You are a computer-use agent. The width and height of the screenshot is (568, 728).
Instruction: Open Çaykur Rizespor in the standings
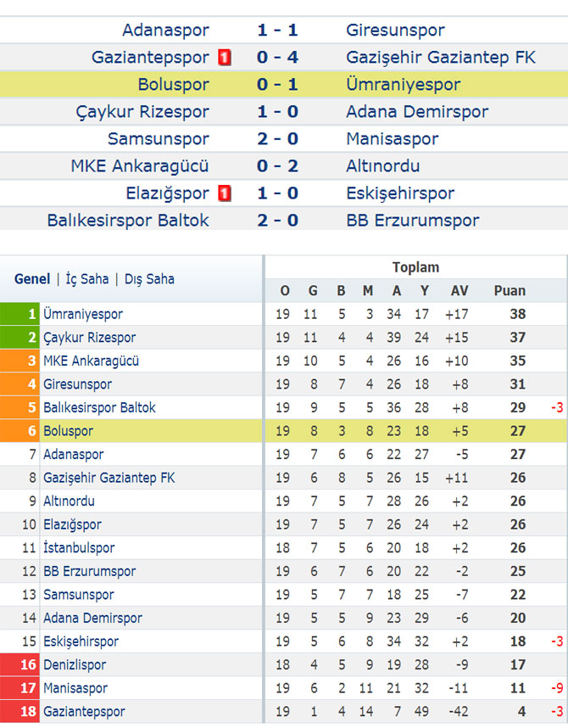[90, 338]
